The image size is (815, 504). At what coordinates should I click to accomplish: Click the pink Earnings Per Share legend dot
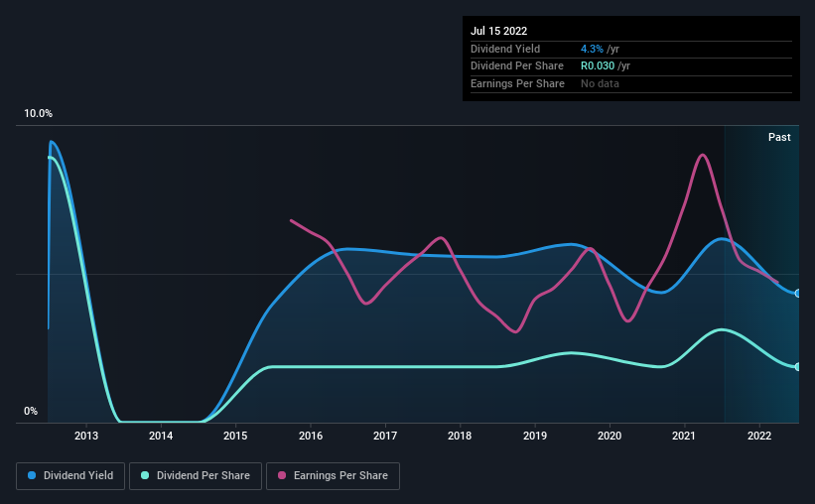[282, 475]
